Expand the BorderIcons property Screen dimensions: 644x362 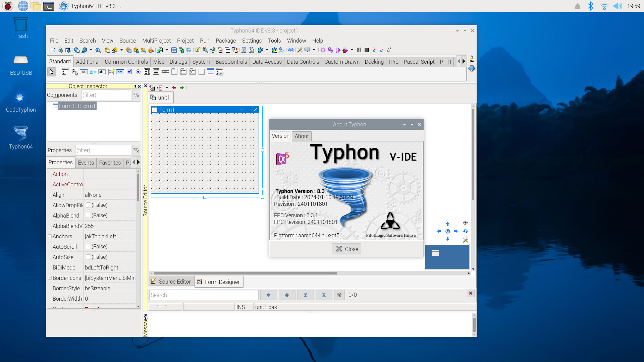(50, 278)
